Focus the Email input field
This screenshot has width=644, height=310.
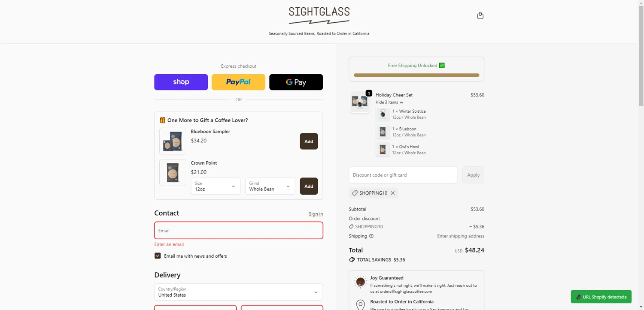tap(238, 230)
